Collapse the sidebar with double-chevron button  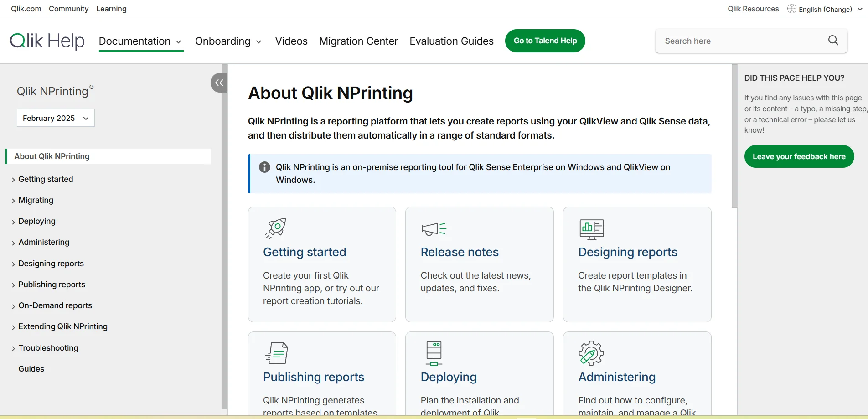[x=219, y=83]
